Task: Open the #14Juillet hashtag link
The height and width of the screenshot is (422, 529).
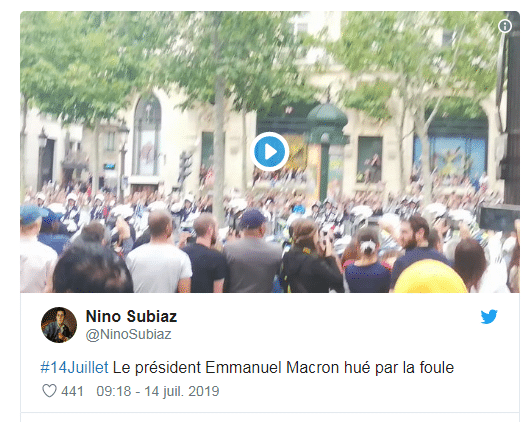Action: click(74, 367)
